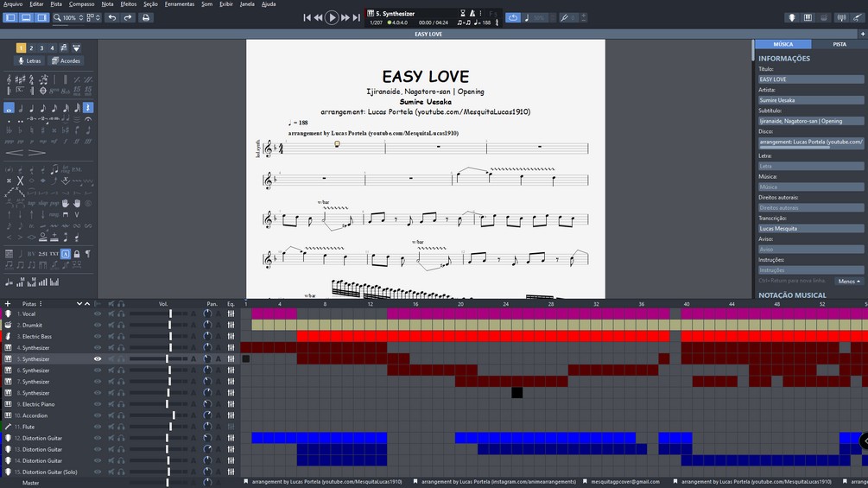Toggle the metronome

tap(472, 13)
